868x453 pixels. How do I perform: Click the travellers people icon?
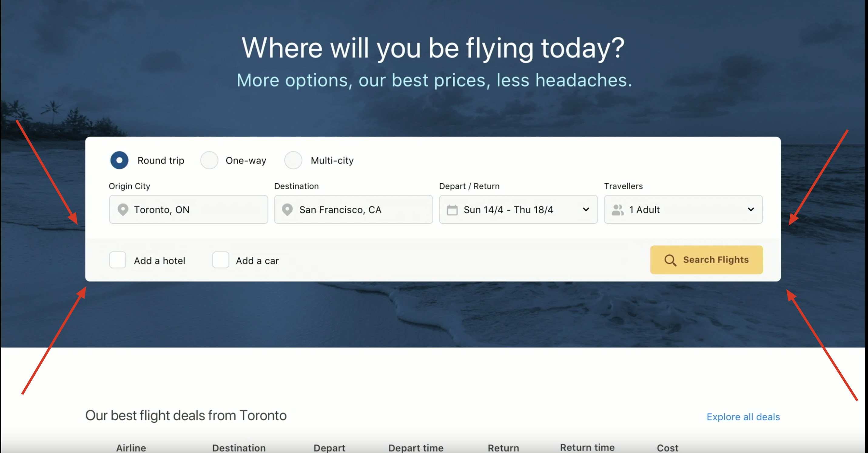(617, 210)
